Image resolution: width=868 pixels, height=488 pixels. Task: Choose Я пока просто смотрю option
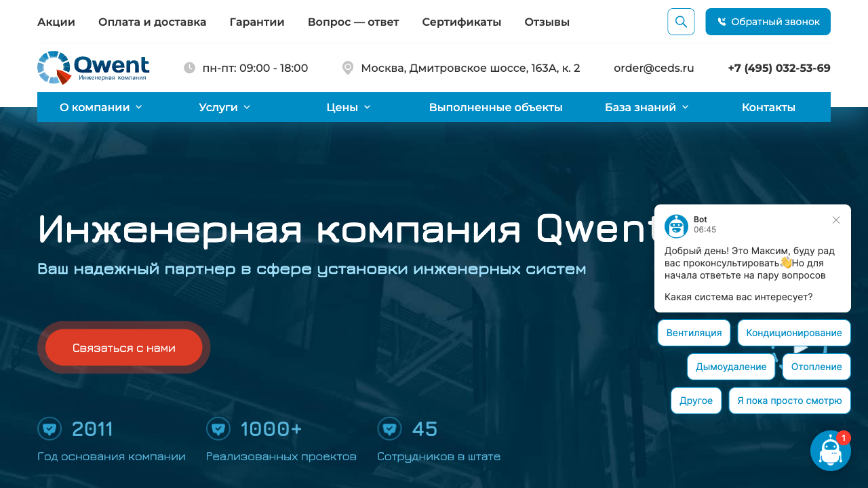click(x=789, y=401)
